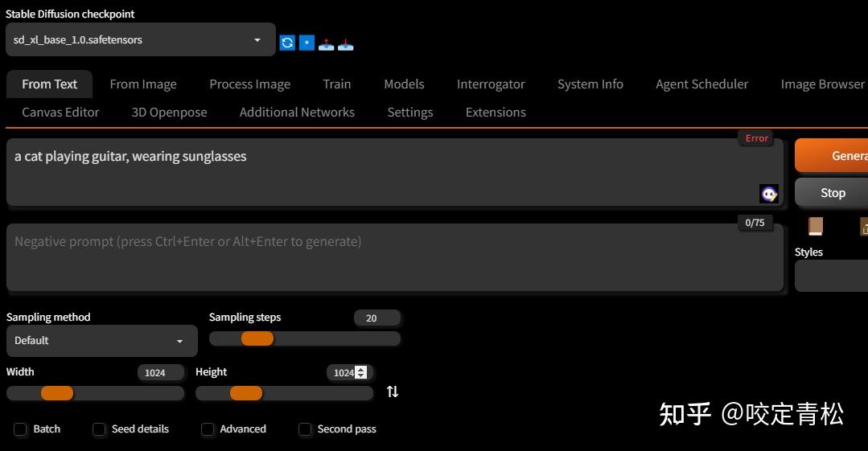Click the upload tray icon with up arrow

click(326, 43)
